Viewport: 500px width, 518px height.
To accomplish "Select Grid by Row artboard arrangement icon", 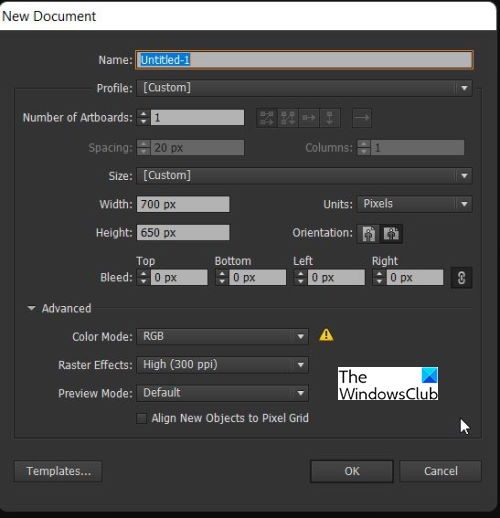I will click(266, 118).
